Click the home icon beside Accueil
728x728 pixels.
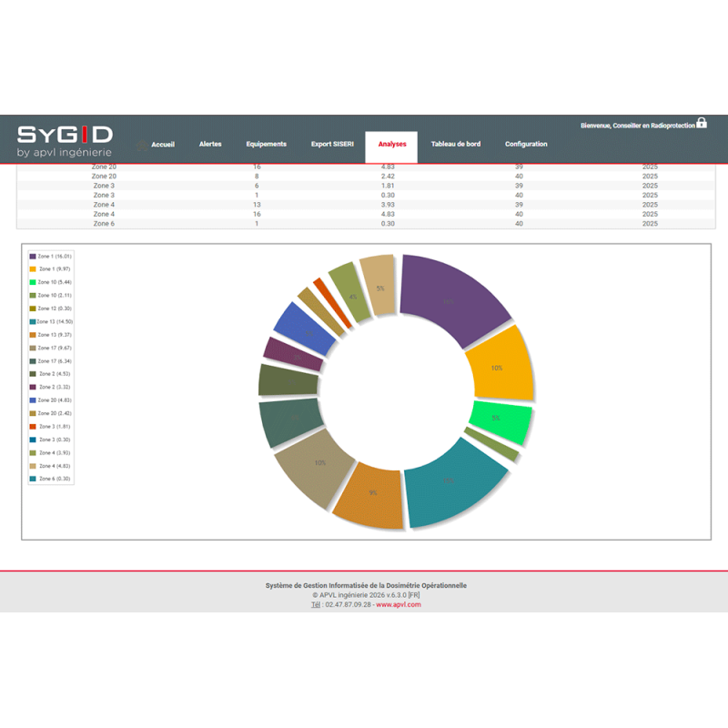tap(141, 145)
